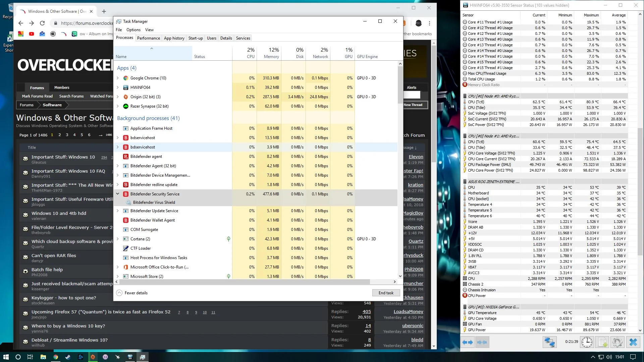Viewport: 644px width, 362px height.
Task: Expand Cortana (2) process group
Action: coord(118,239)
